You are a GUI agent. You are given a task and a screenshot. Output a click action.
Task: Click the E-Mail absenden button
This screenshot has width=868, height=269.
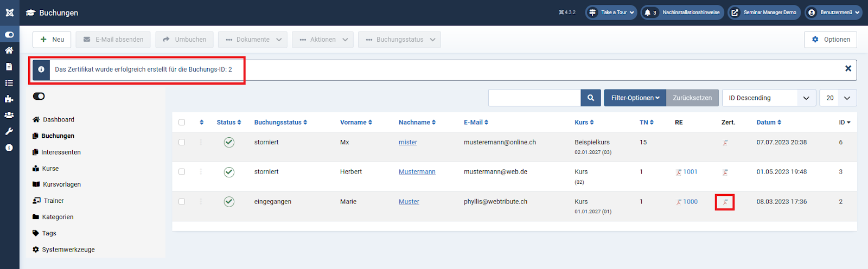[113, 40]
